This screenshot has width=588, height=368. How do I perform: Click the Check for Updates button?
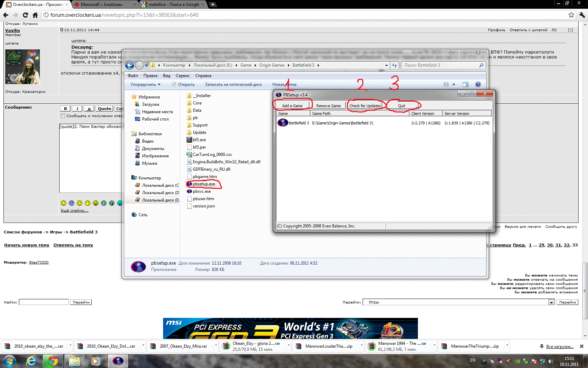tap(365, 105)
